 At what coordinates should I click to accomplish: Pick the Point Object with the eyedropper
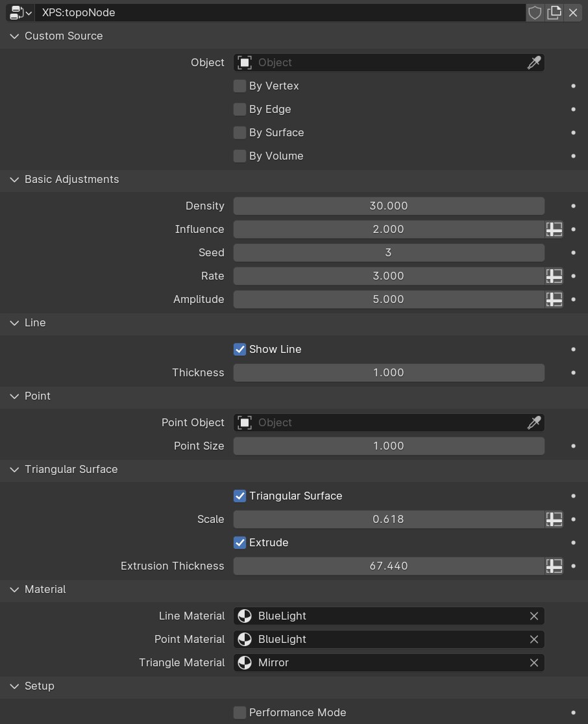pos(534,422)
